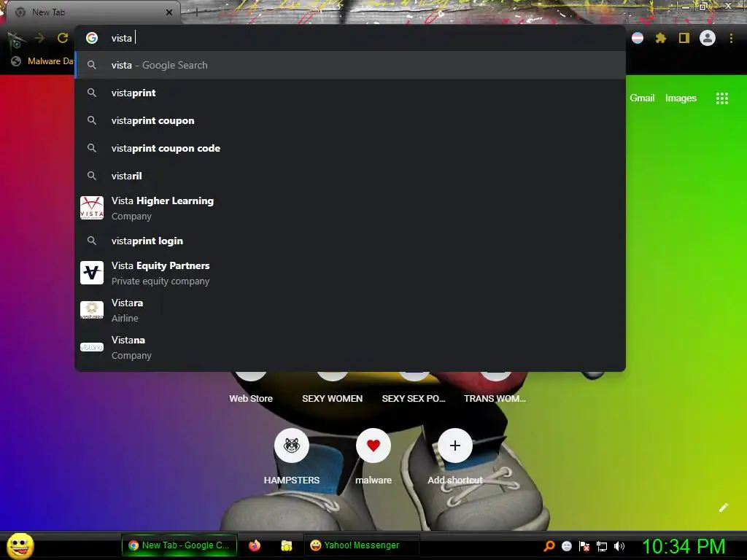This screenshot has width=747, height=560.
Task: Open the SEXY WOMEN shortcut label
Action: click(332, 399)
